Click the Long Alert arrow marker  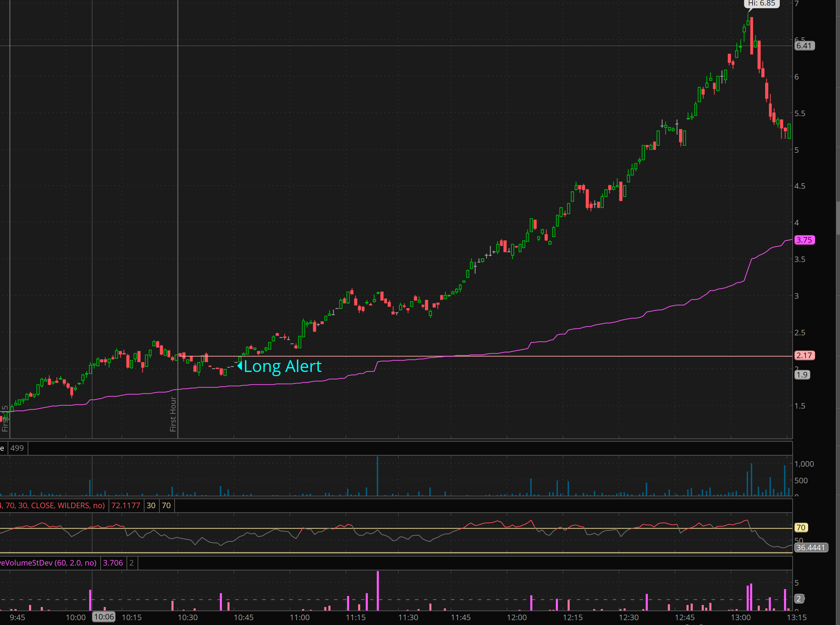(x=240, y=366)
